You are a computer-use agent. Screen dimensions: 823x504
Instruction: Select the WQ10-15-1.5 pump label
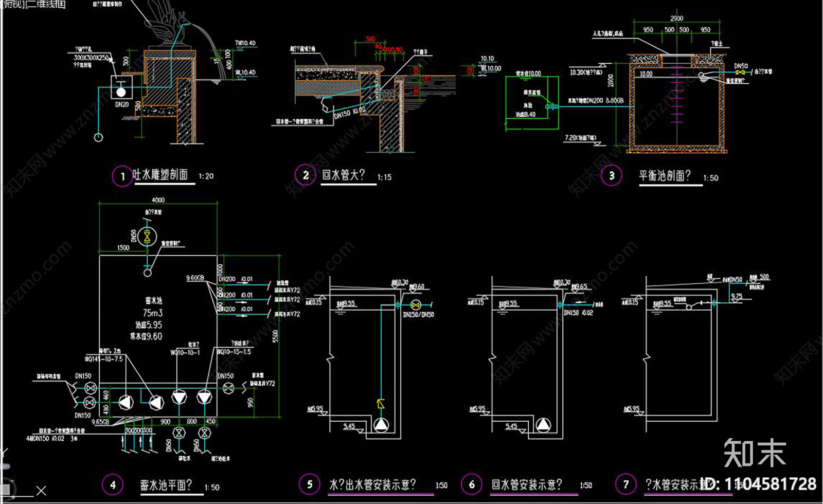[234, 352]
